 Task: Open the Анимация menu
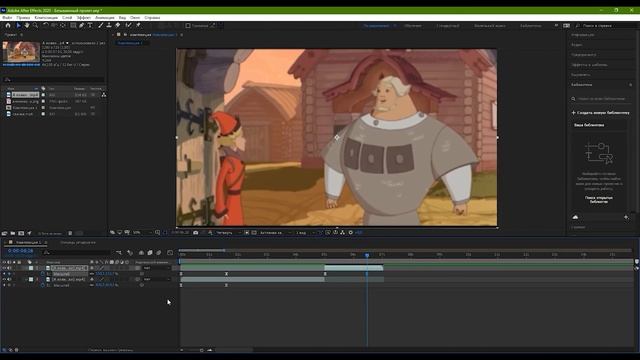pos(105,18)
